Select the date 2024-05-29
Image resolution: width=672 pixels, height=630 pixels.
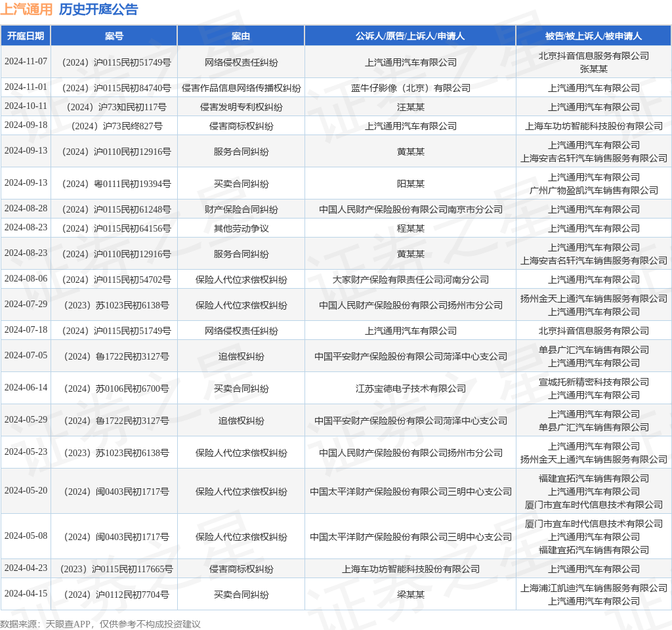(x=26, y=419)
